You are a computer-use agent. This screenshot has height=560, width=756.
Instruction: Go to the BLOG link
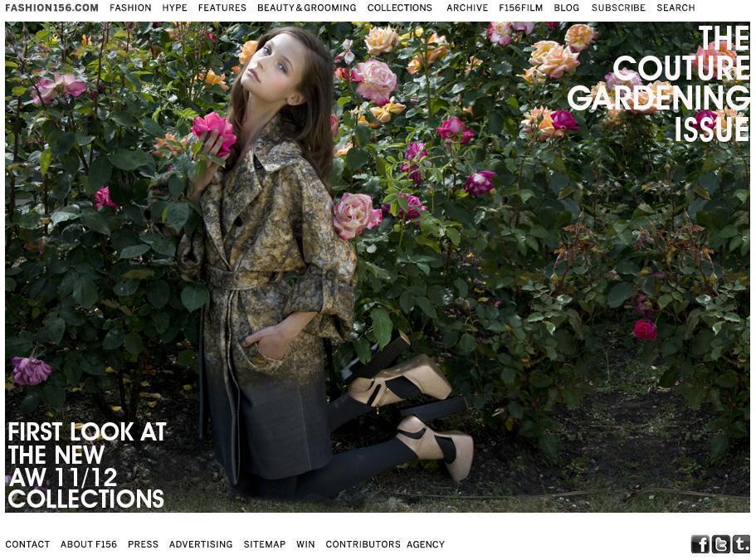pyautogui.click(x=567, y=7)
